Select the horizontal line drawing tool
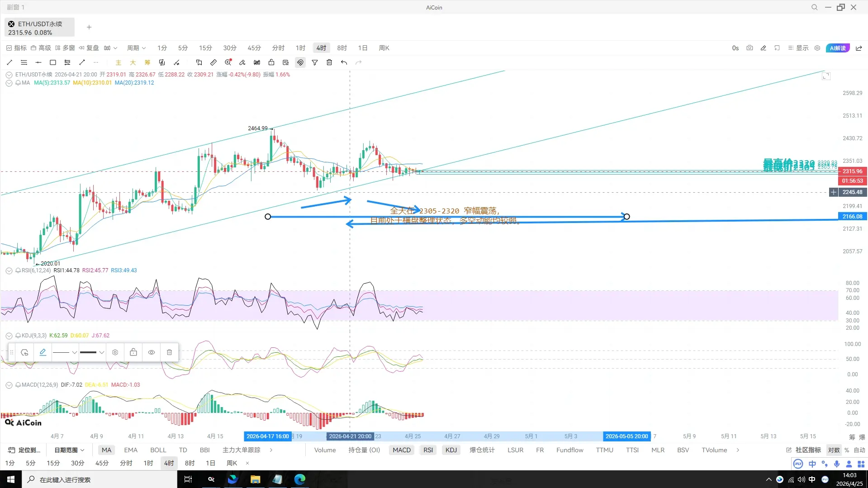Viewport: 868px width, 488px height. pyautogui.click(x=38, y=62)
